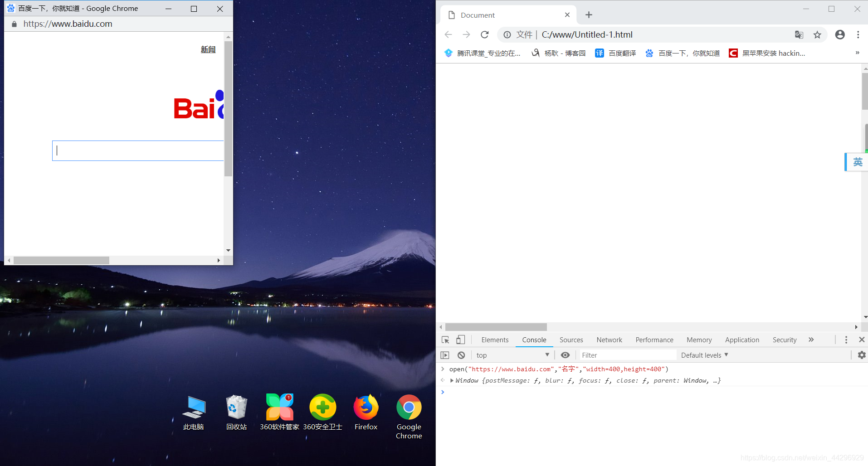Create live expression with the eye icon
This screenshot has width=868, height=466.
[565, 355]
